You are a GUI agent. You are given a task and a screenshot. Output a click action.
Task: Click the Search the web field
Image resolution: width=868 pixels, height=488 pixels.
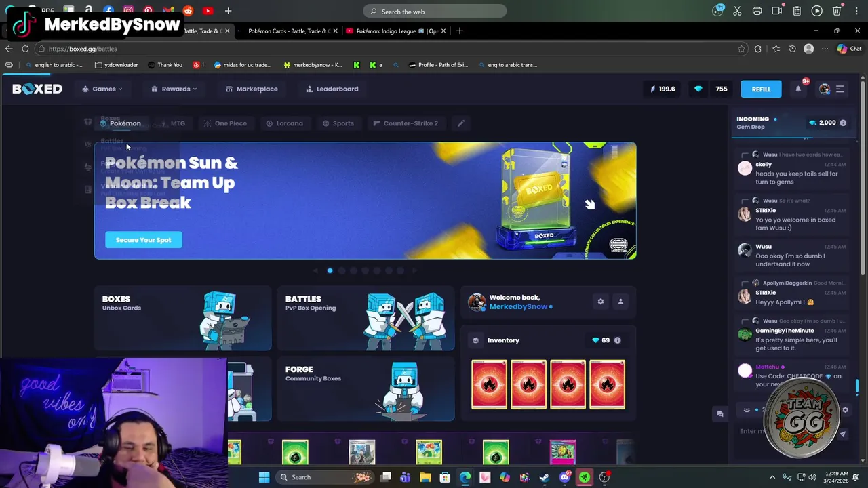435,12
